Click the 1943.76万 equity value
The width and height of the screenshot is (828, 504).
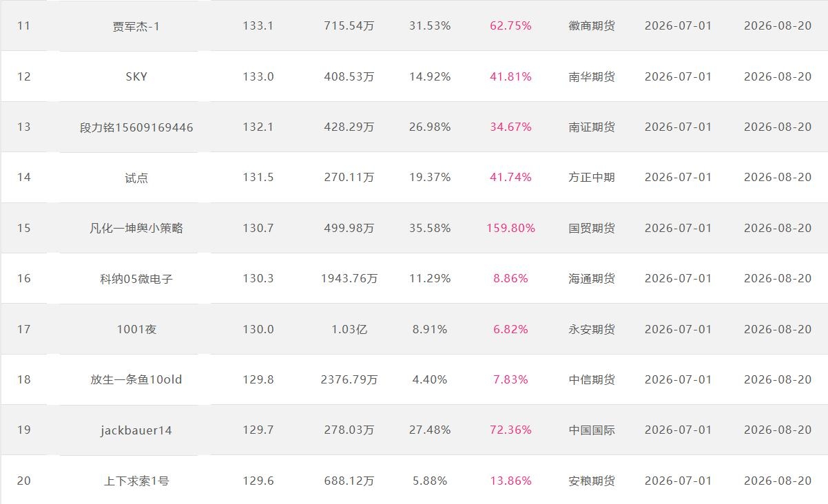[x=349, y=279]
